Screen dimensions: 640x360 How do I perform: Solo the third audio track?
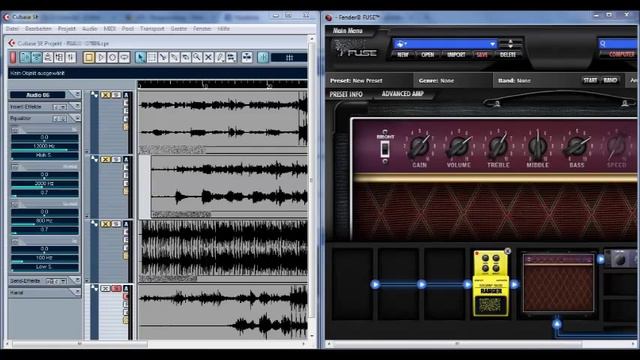pyautogui.click(x=116, y=224)
